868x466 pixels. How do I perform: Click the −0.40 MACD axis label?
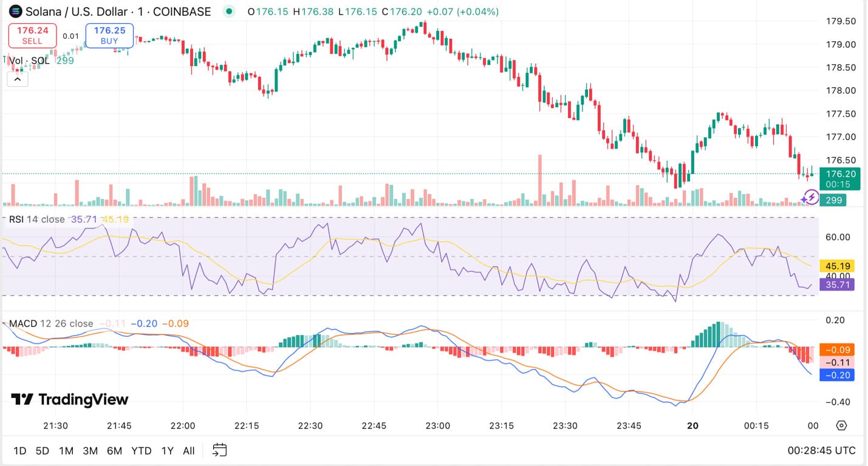coord(839,402)
